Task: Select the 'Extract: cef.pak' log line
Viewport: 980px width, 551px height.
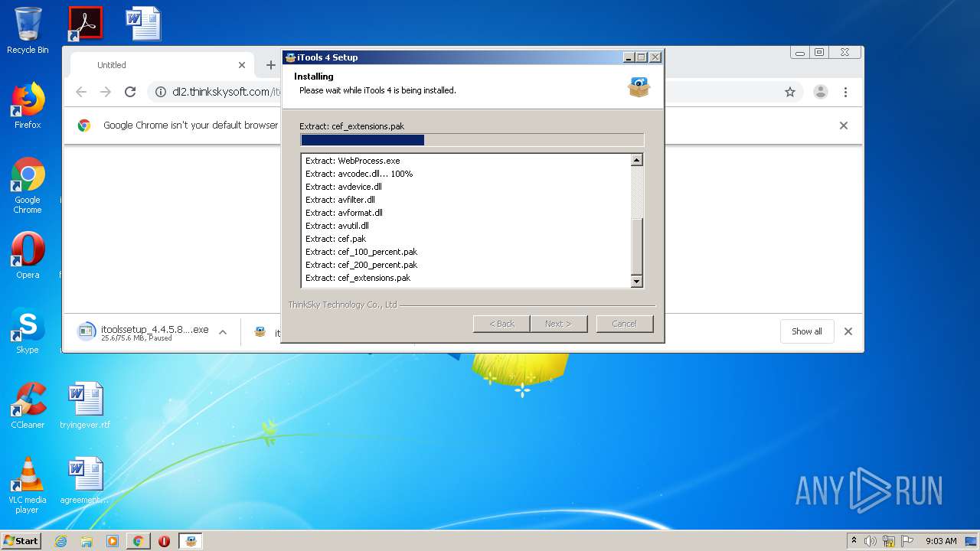Action: coord(336,239)
